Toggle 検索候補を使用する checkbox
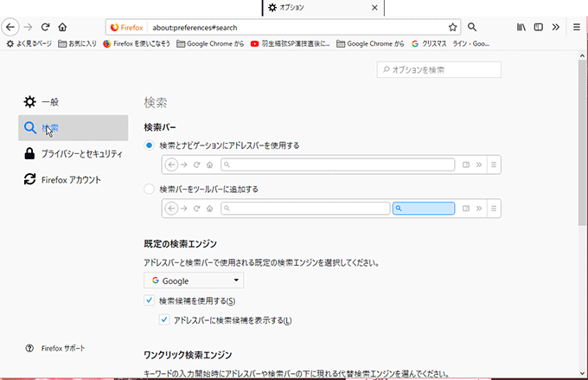The image size is (588, 380). 150,300
